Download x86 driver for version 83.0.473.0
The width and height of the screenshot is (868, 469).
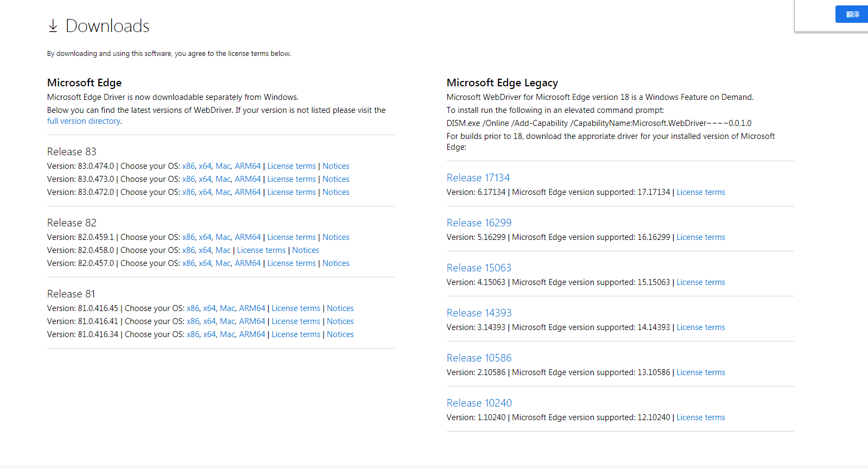coord(188,179)
